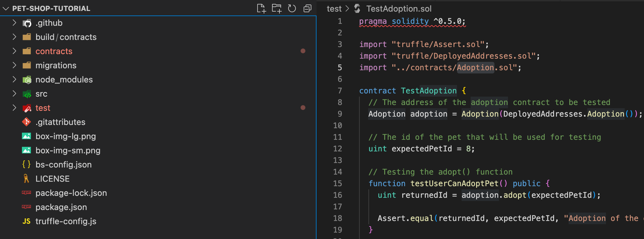Collapse the PET-SHOP-TUTORIAL section chevron

(6, 8)
